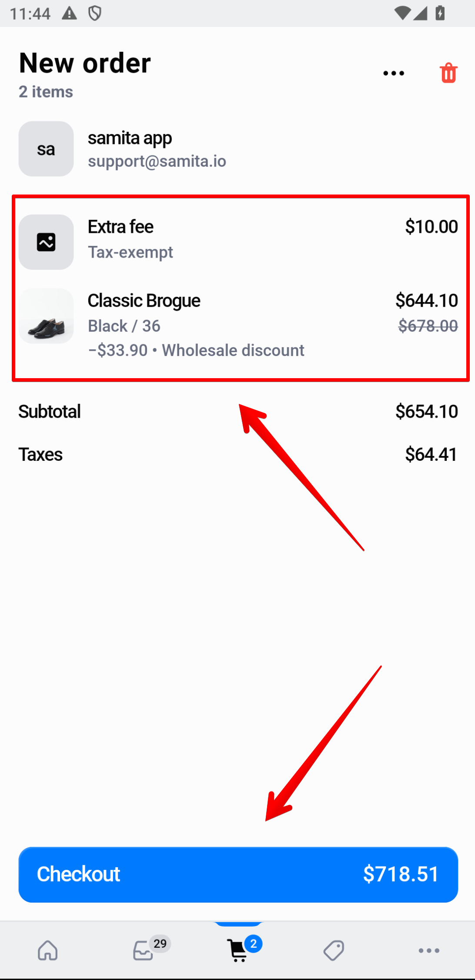Open the price tag products tab
The height and width of the screenshot is (980, 475).
[x=334, y=950]
